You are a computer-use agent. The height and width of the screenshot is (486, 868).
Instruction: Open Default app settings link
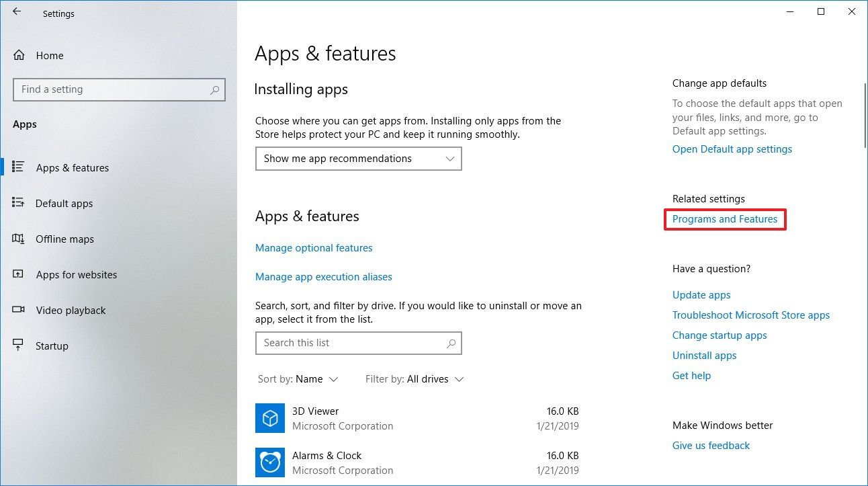coord(732,149)
